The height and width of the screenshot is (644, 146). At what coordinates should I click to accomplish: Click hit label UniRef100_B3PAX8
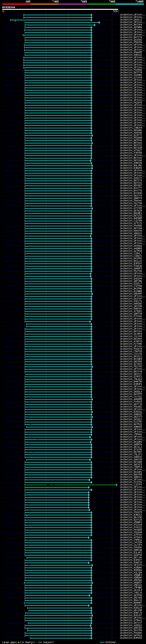click(131, 638)
